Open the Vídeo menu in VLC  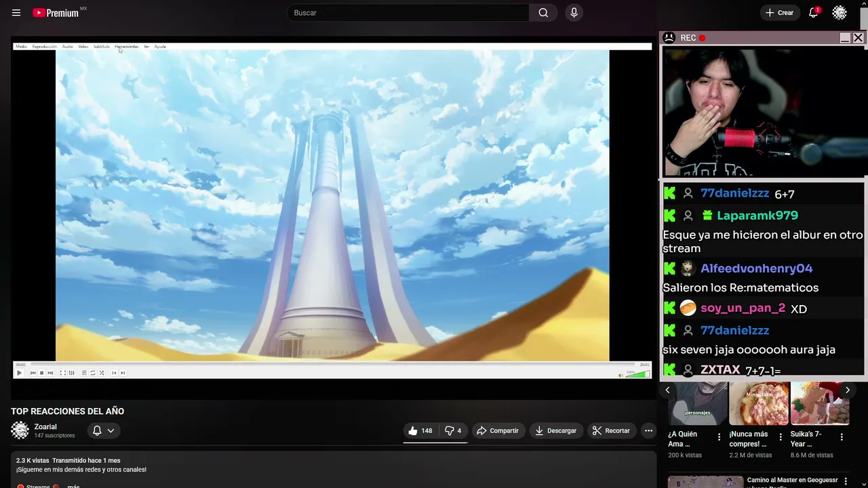point(83,47)
